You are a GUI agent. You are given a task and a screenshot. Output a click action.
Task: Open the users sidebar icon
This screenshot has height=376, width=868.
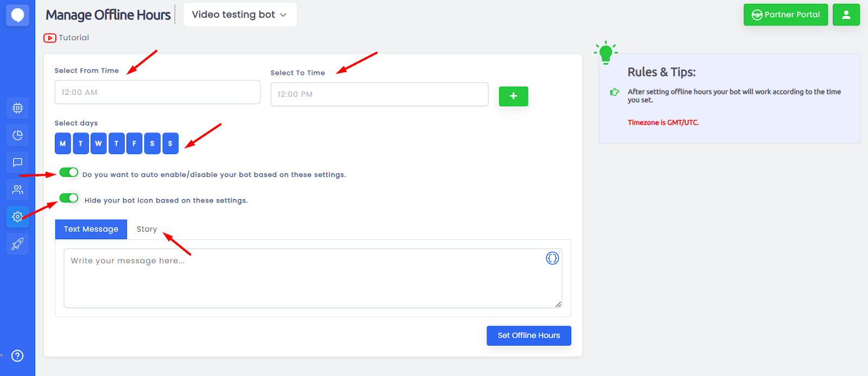17,189
